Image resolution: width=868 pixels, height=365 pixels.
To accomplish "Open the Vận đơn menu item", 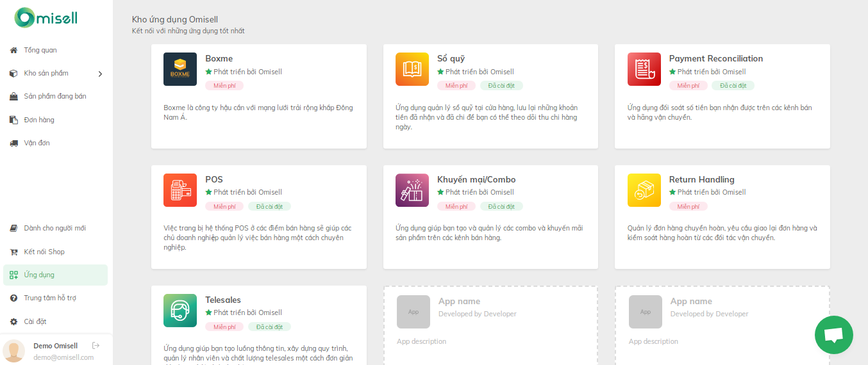I will tap(37, 143).
